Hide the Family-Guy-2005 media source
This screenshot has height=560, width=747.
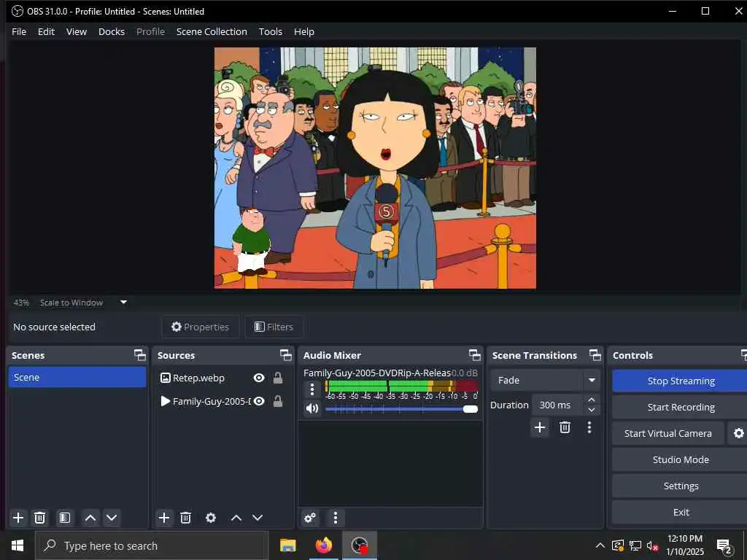click(x=259, y=401)
